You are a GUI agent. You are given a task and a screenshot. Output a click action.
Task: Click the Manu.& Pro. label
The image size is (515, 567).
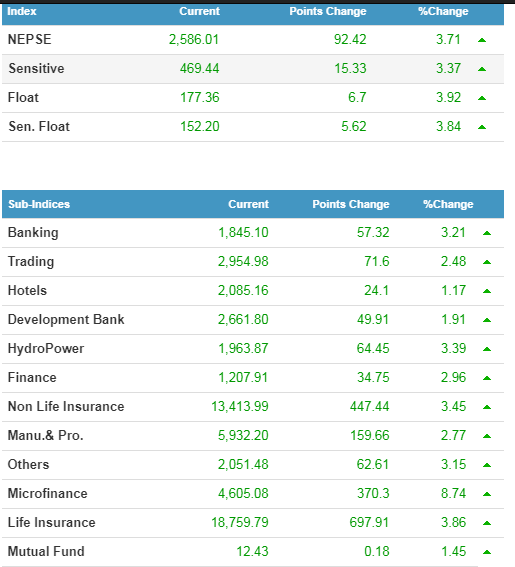[x=46, y=435]
